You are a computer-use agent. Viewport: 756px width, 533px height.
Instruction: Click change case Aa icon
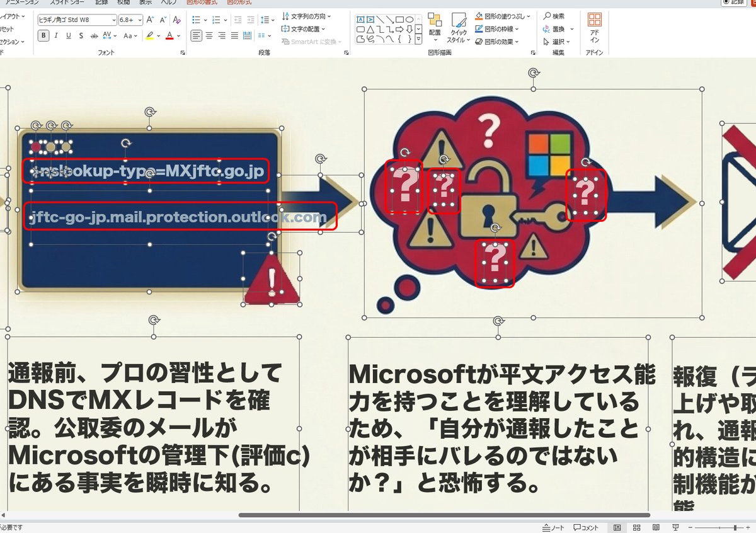[x=128, y=35]
